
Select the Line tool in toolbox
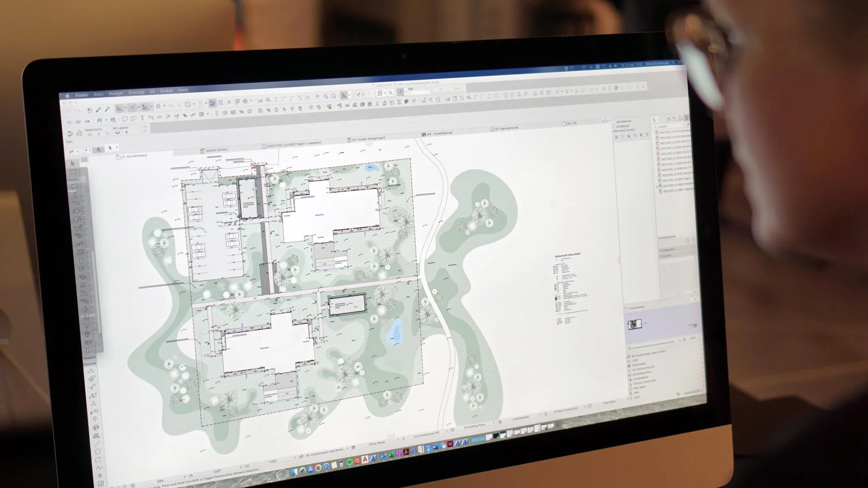tap(98, 443)
